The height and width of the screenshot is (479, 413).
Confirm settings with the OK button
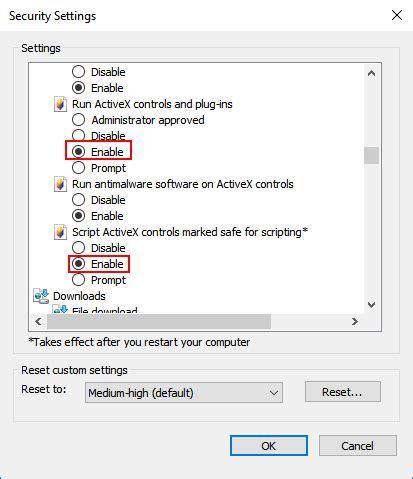click(x=269, y=446)
